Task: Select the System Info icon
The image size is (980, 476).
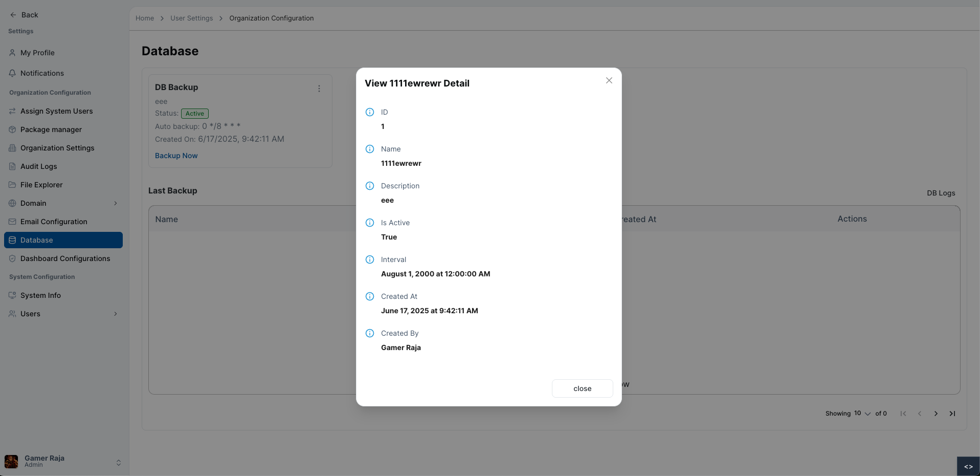Action: click(12, 295)
